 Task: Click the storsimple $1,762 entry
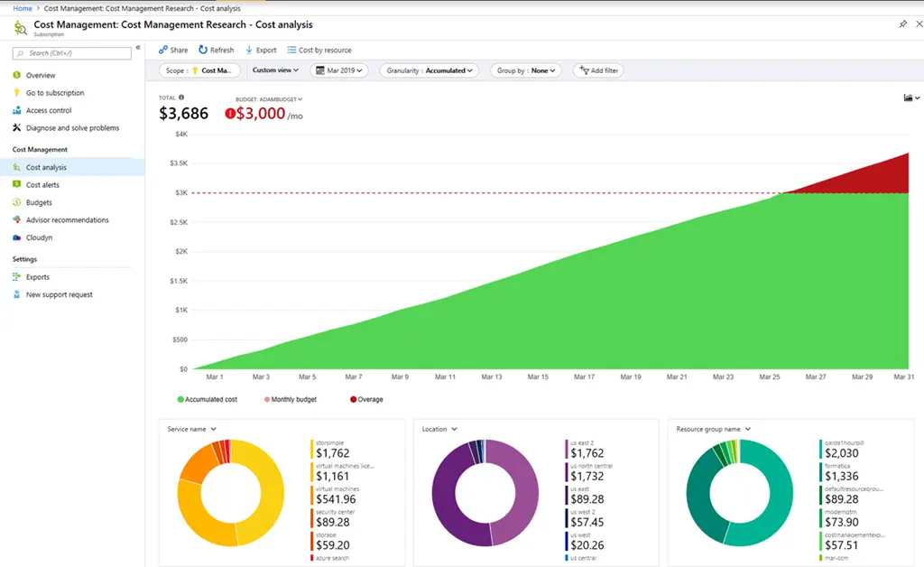(332, 449)
